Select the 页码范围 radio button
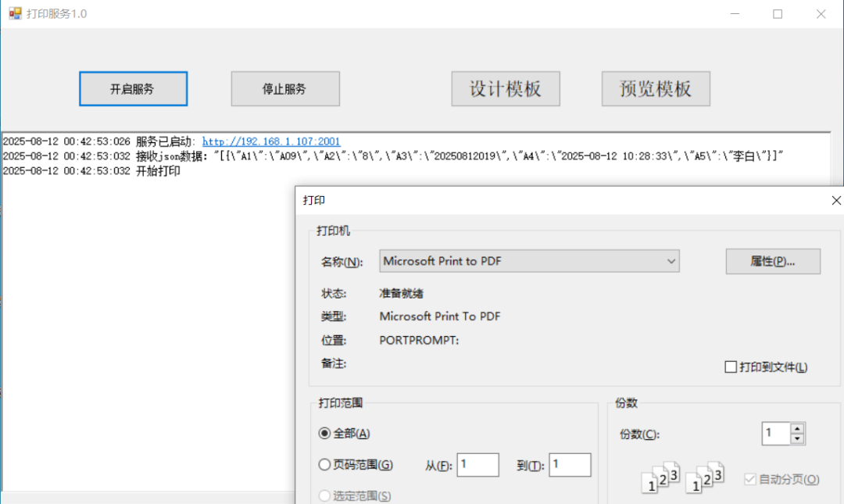The image size is (844, 504). (x=325, y=465)
